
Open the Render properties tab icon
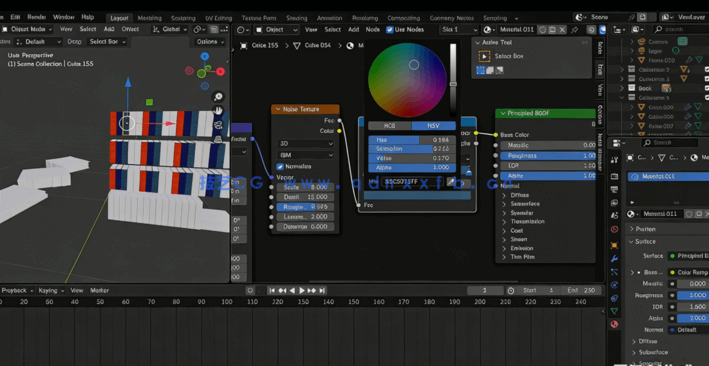tap(614, 176)
